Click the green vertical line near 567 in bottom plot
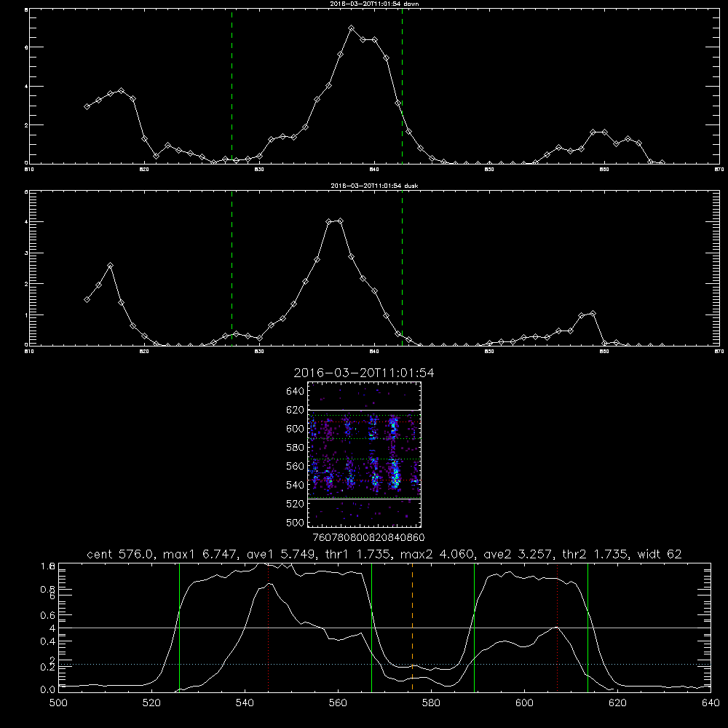The width and height of the screenshot is (728, 728). click(371, 628)
